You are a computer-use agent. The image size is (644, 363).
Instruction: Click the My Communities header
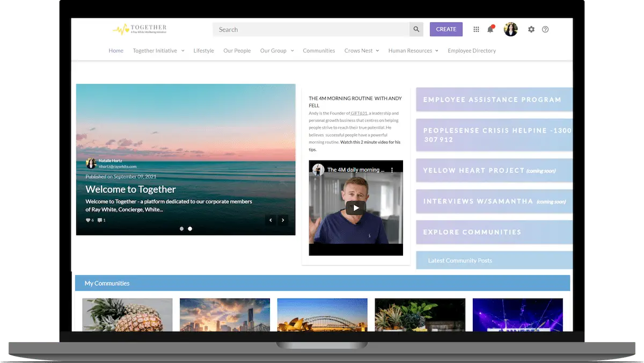pos(323,283)
